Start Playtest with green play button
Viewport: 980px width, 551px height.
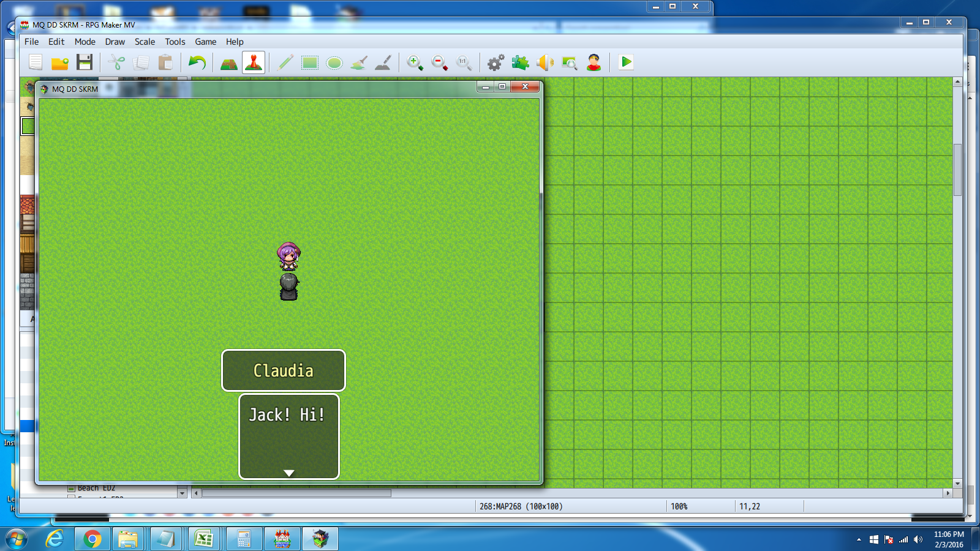coord(626,62)
